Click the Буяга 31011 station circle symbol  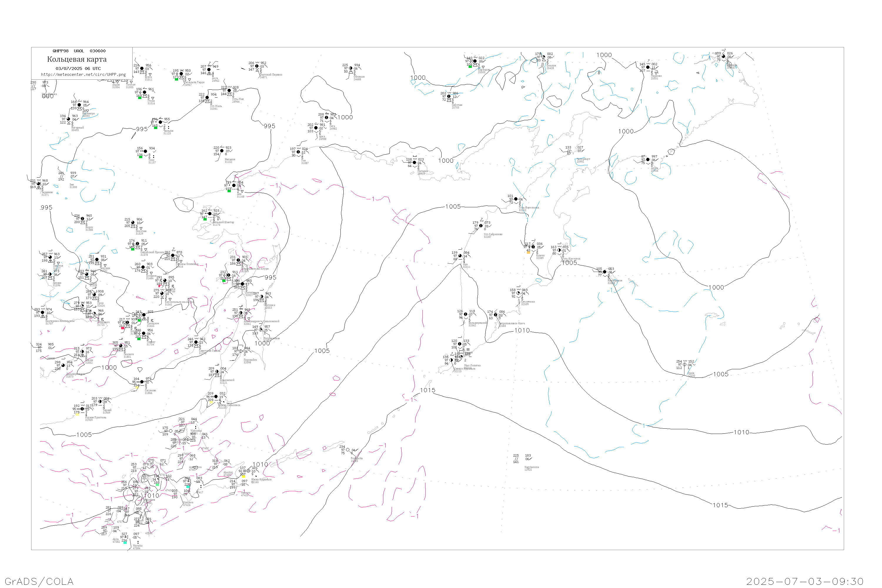pyautogui.click(x=142, y=69)
